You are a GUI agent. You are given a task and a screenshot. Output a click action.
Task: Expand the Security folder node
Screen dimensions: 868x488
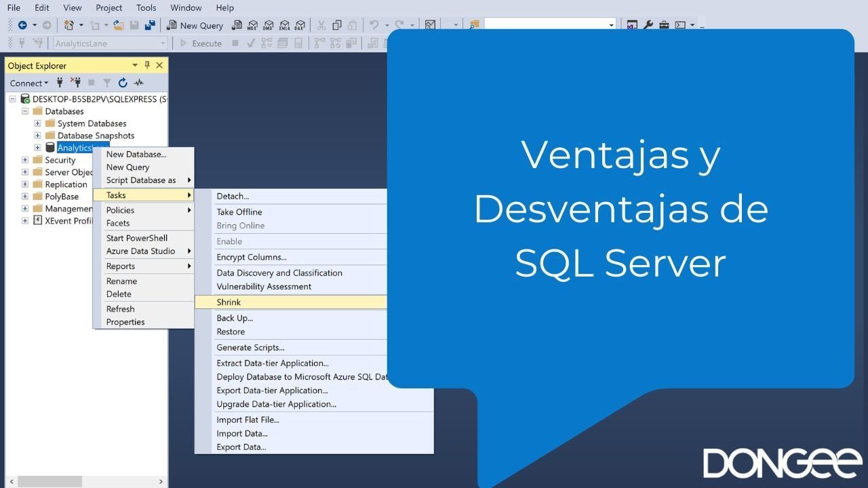click(x=25, y=160)
